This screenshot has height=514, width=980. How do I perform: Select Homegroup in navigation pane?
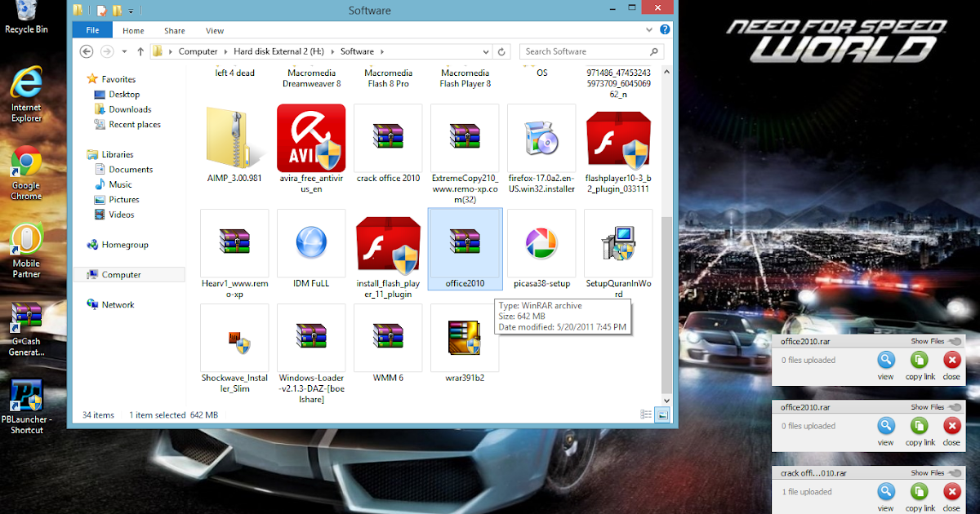tap(118, 245)
